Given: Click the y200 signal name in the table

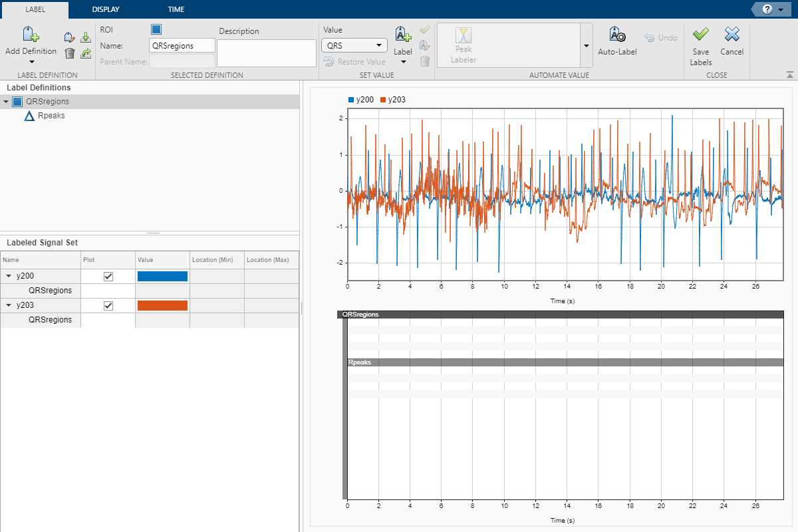Looking at the screenshot, I should 25,276.
